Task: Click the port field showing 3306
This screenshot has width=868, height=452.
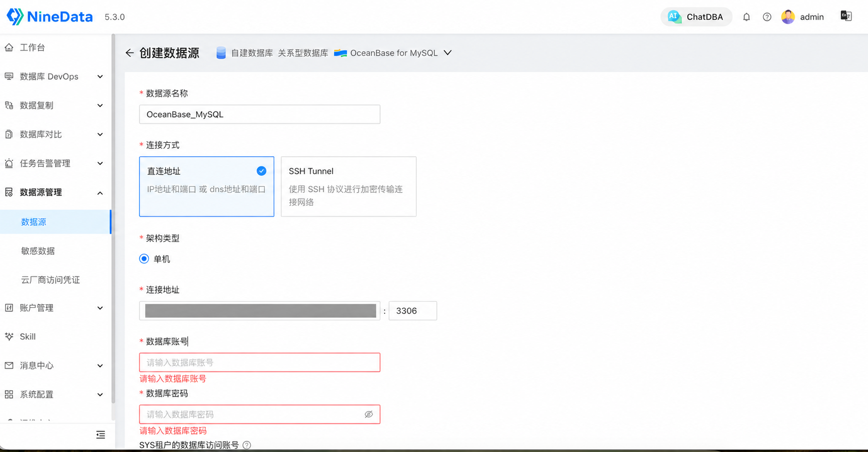Action: (413, 311)
